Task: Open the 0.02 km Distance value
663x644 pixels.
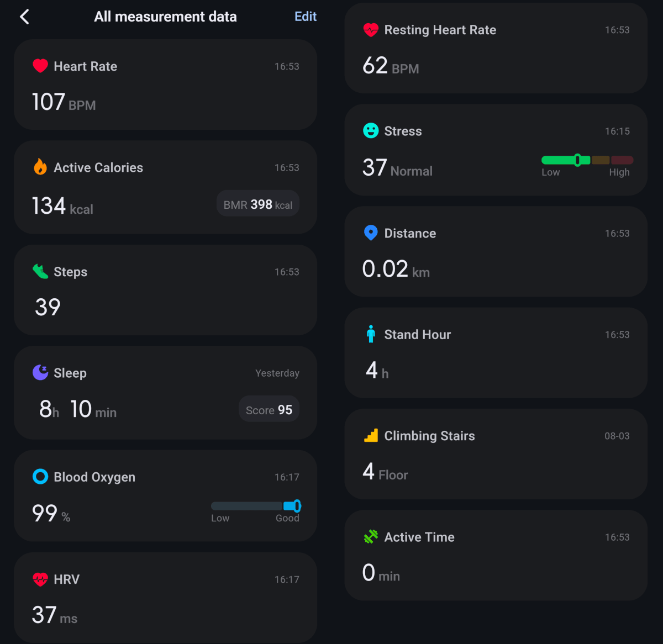Action: [396, 270]
